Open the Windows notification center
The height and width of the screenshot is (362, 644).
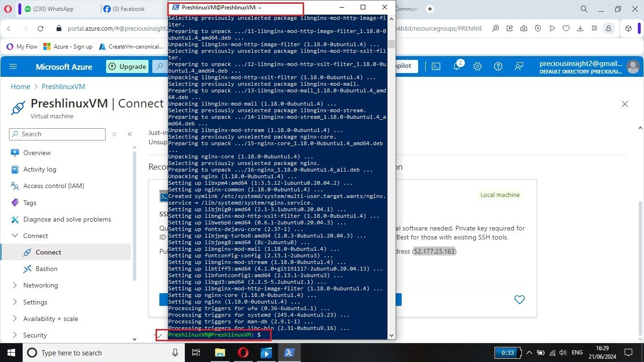pyautogui.click(x=628, y=353)
